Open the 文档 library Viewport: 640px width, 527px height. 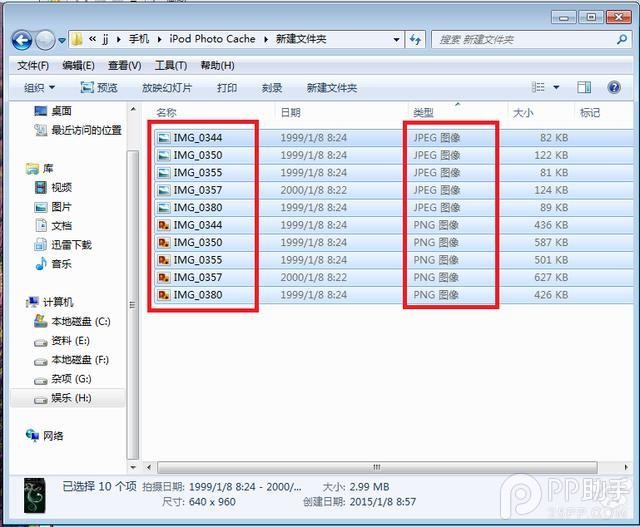click(x=53, y=225)
